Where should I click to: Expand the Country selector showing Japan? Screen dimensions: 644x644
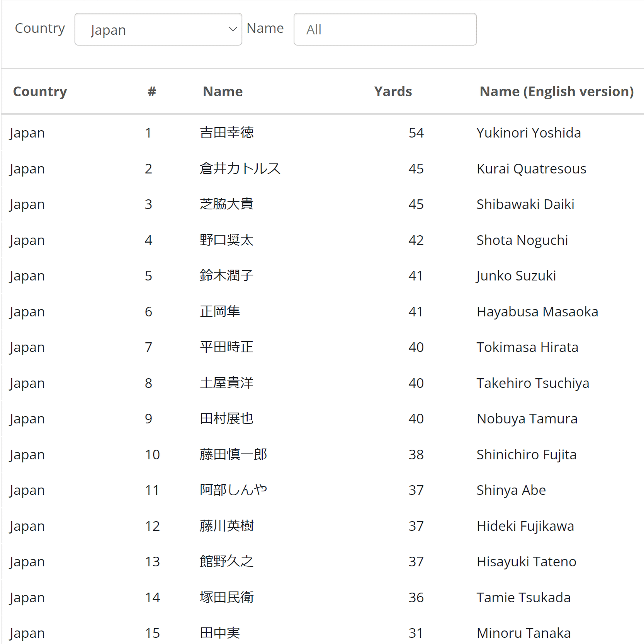coord(158,29)
